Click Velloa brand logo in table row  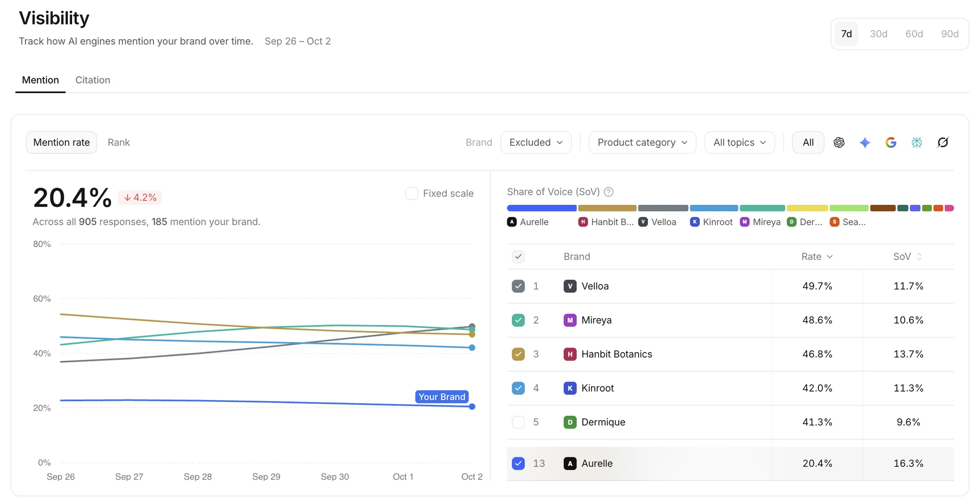click(570, 286)
